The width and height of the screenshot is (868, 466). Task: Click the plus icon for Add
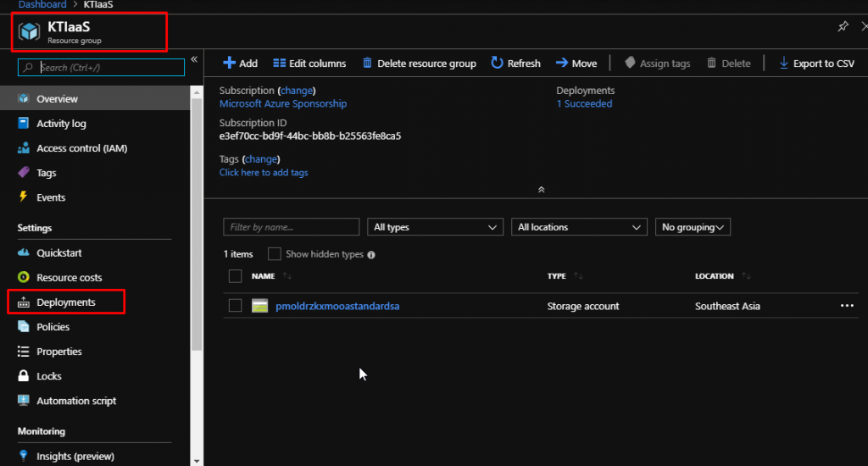(x=229, y=63)
